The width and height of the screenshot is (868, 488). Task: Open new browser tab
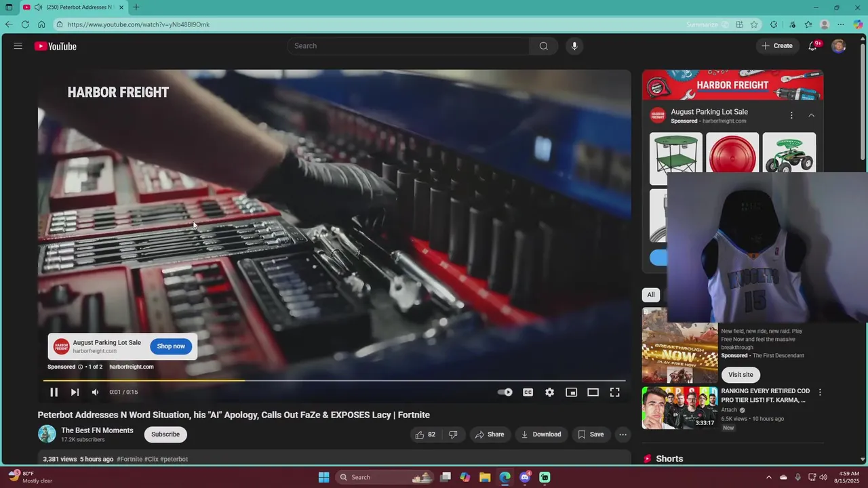(x=136, y=7)
